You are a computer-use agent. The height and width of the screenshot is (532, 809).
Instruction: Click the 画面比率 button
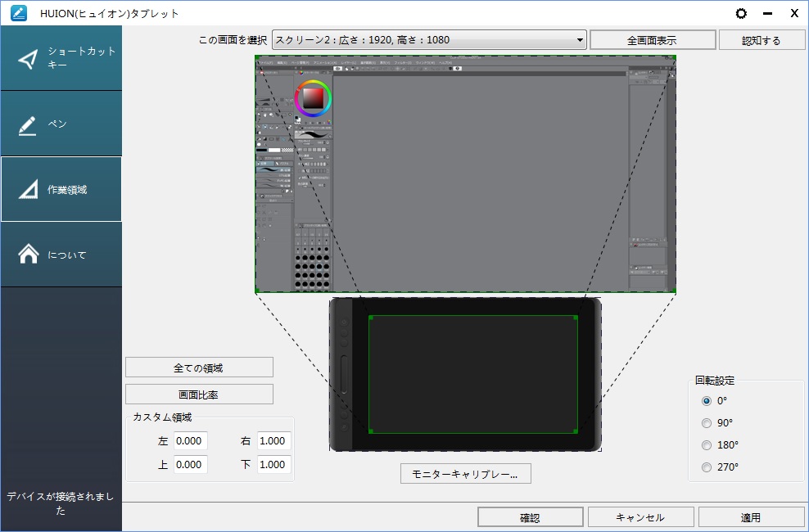coord(199,394)
